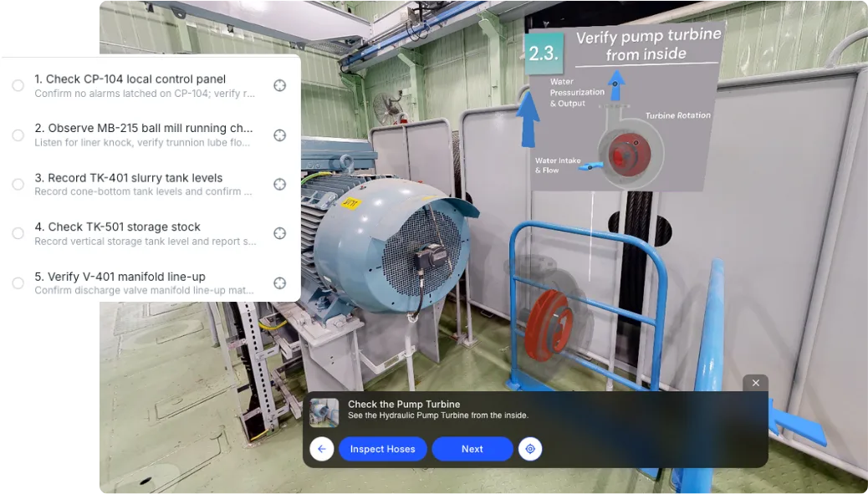Select '4. Check TK-501 storage stock' title
The image size is (868, 494).
pos(117,227)
